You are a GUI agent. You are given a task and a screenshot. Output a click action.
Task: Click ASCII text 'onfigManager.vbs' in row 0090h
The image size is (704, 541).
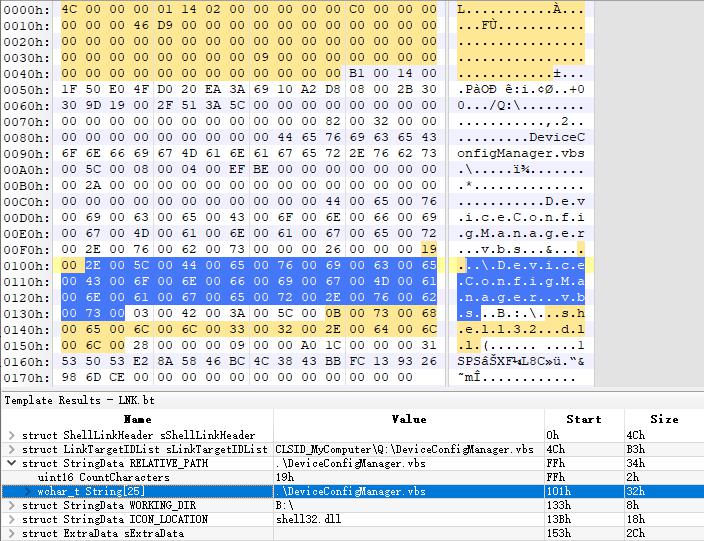coord(521,154)
